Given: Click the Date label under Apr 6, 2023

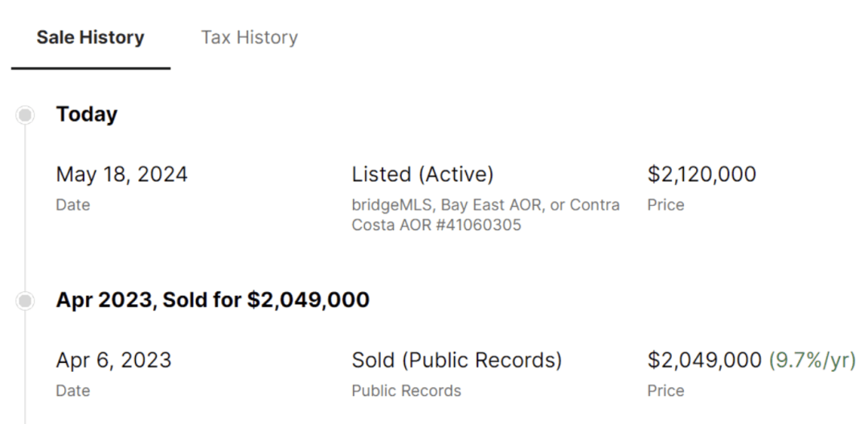Looking at the screenshot, I should tap(72, 391).
